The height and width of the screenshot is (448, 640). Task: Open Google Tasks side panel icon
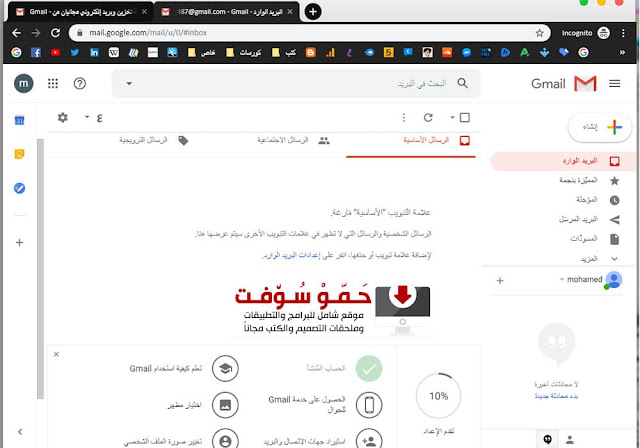pos(19,188)
